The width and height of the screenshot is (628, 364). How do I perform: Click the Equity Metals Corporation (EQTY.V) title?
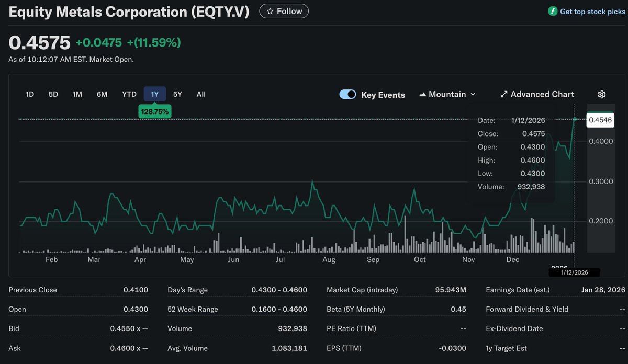129,12
